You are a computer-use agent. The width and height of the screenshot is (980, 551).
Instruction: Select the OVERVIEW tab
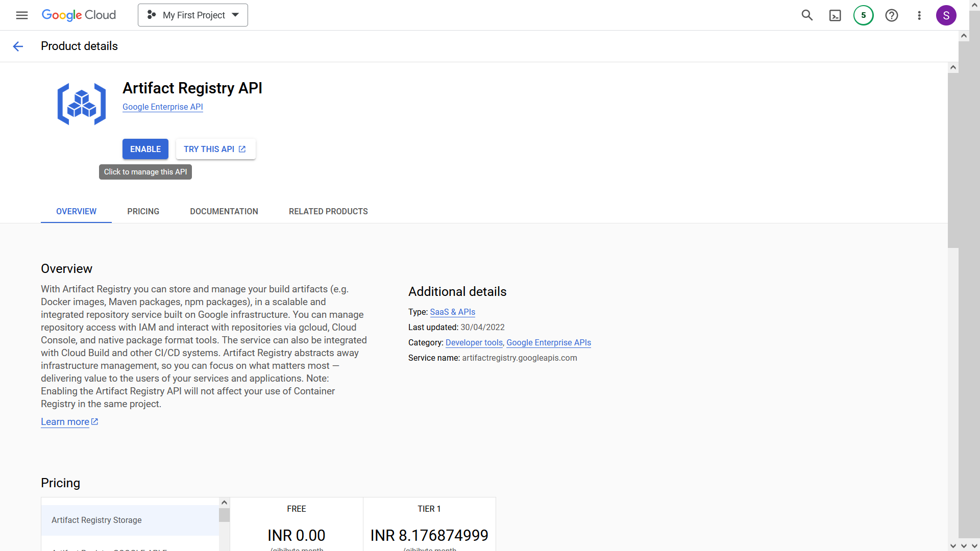click(76, 211)
